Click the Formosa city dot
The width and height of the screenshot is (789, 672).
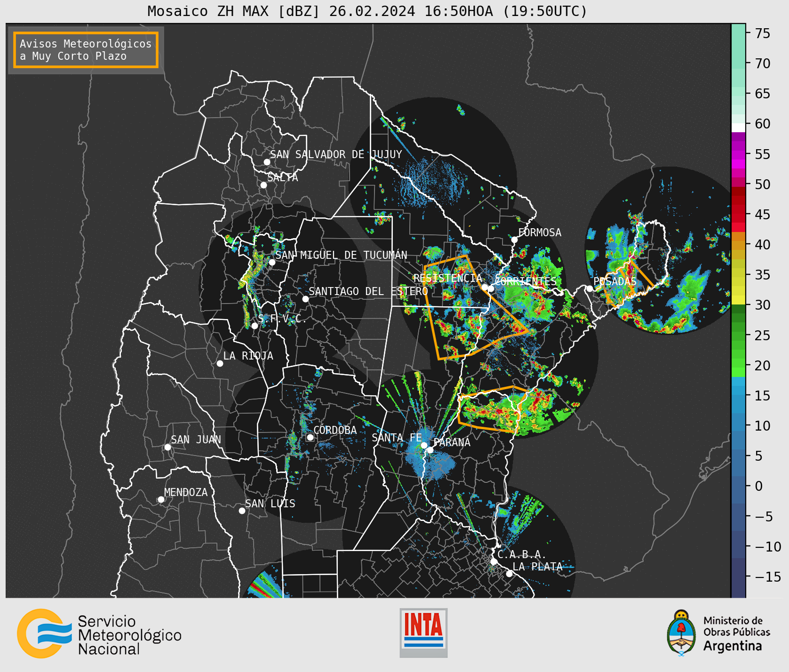[514, 240]
